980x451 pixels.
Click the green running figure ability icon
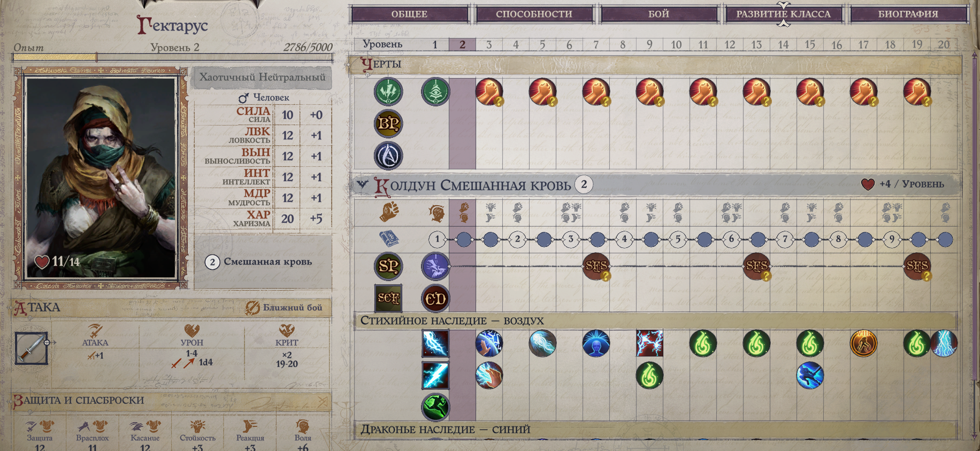click(x=435, y=407)
